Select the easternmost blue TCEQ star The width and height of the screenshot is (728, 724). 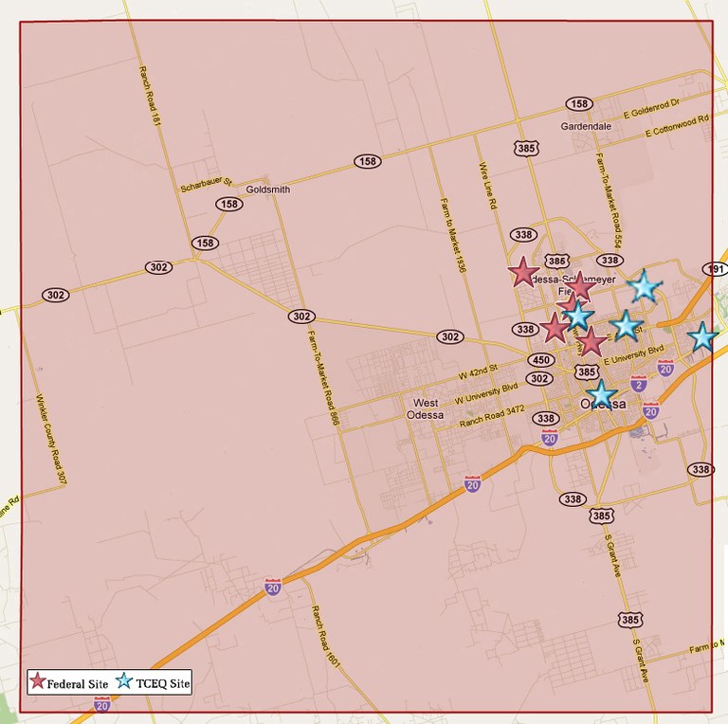tap(702, 336)
